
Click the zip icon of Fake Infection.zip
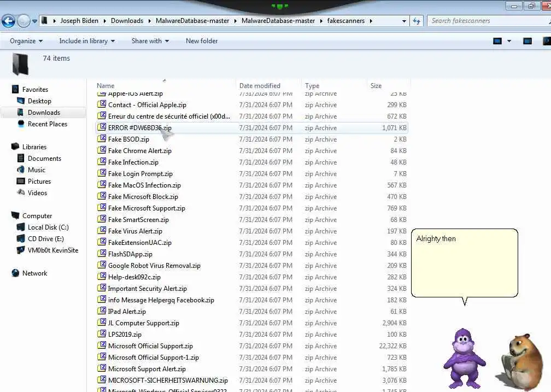point(102,161)
